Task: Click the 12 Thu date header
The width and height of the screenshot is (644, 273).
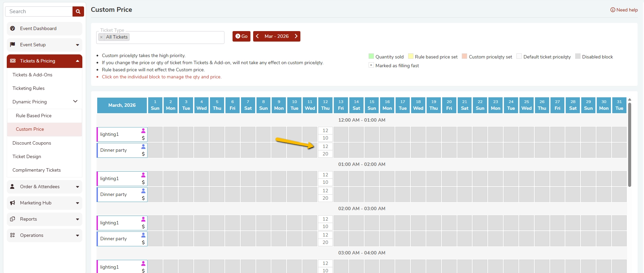Action: [x=325, y=105]
